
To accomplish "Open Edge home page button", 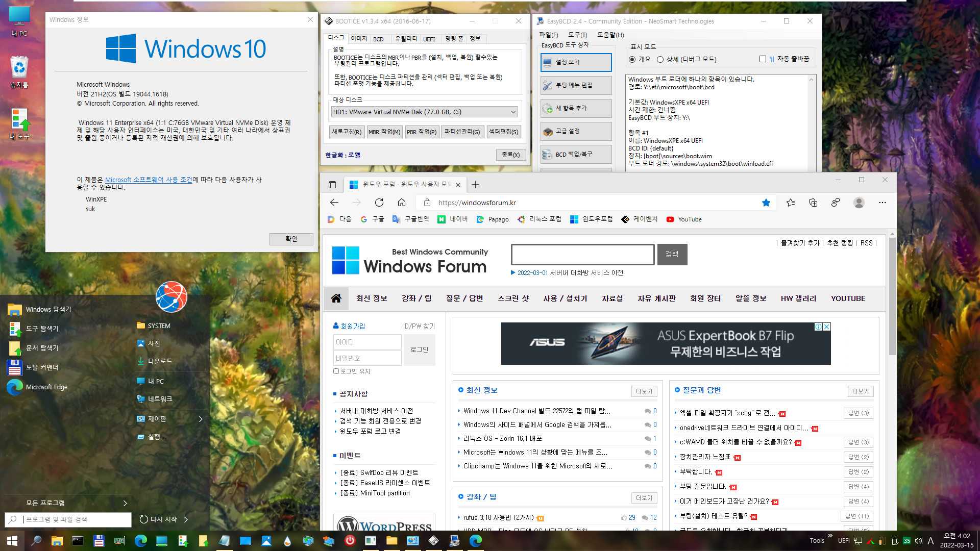I will click(x=402, y=203).
